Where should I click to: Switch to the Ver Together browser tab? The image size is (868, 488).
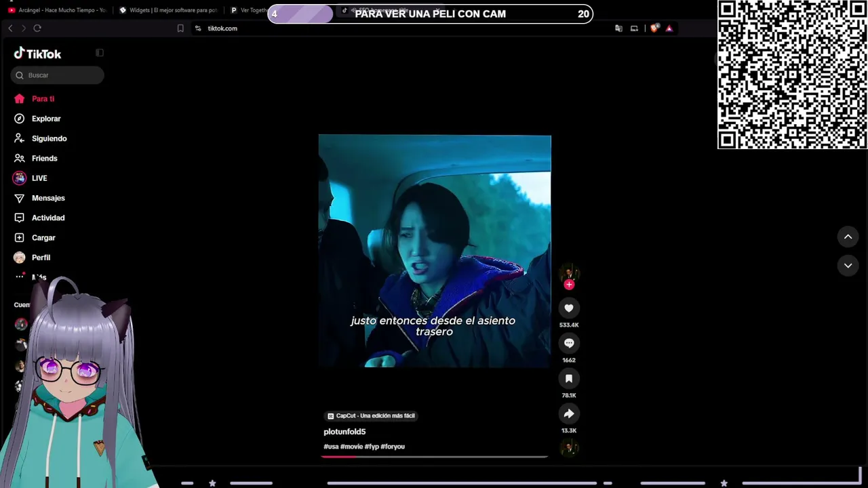[x=248, y=10]
